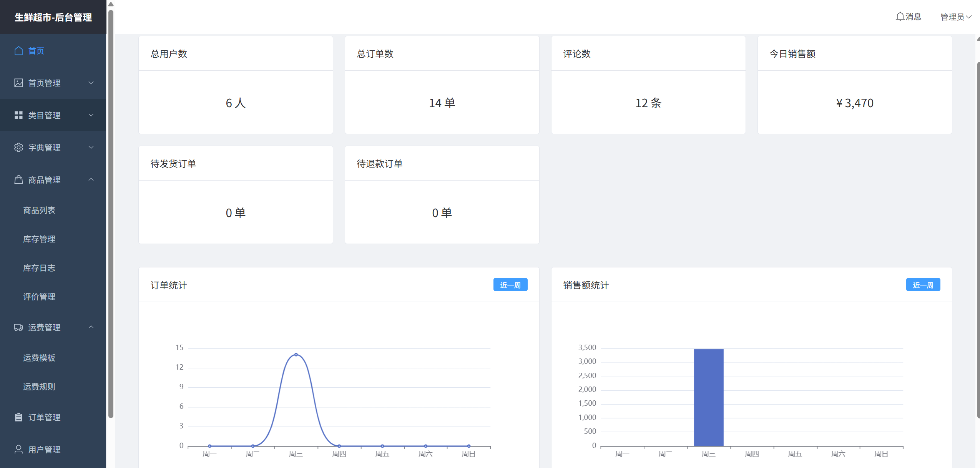Open the 商品列表 menu item
Viewport: 980px width, 468px height.
[39, 210]
